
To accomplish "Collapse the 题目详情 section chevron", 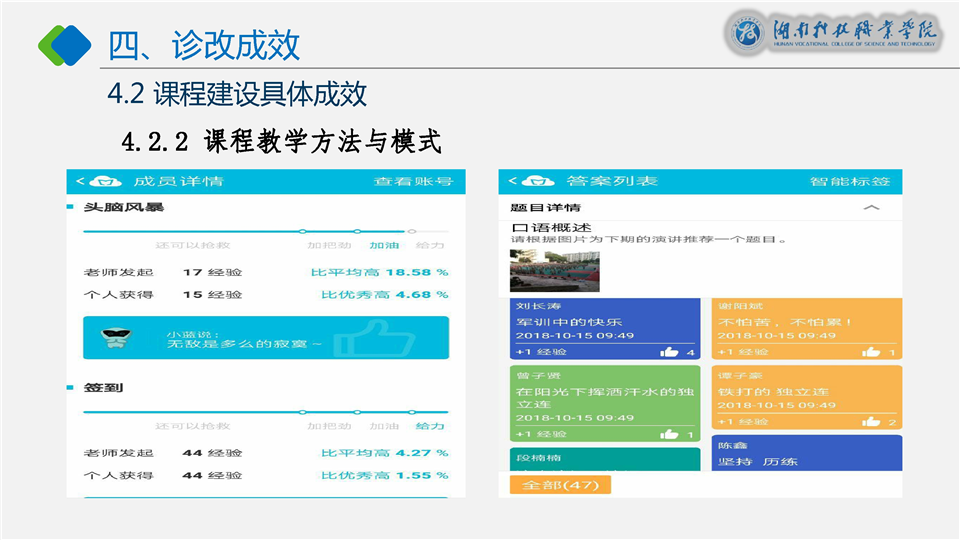I will [x=871, y=207].
